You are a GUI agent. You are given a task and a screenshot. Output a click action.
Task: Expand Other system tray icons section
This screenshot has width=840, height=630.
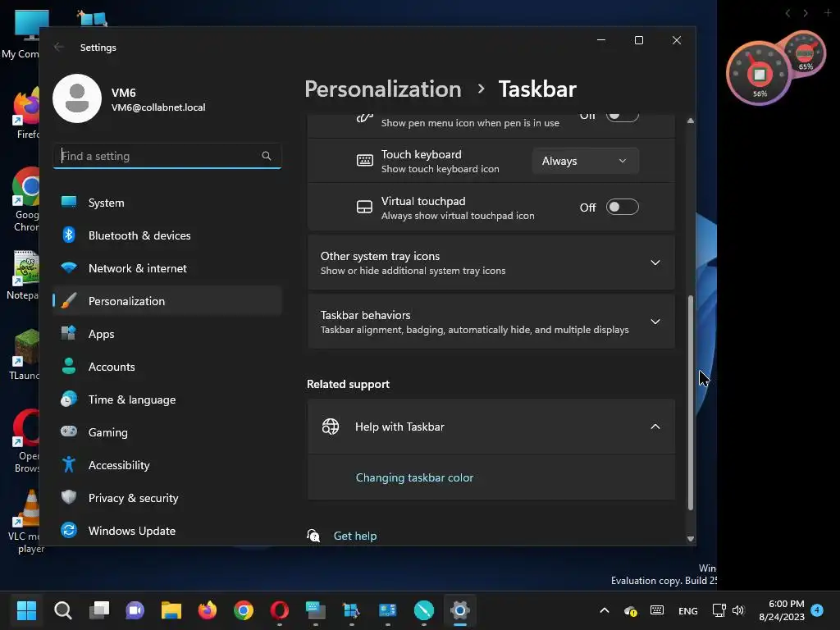[x=491, y=262]
